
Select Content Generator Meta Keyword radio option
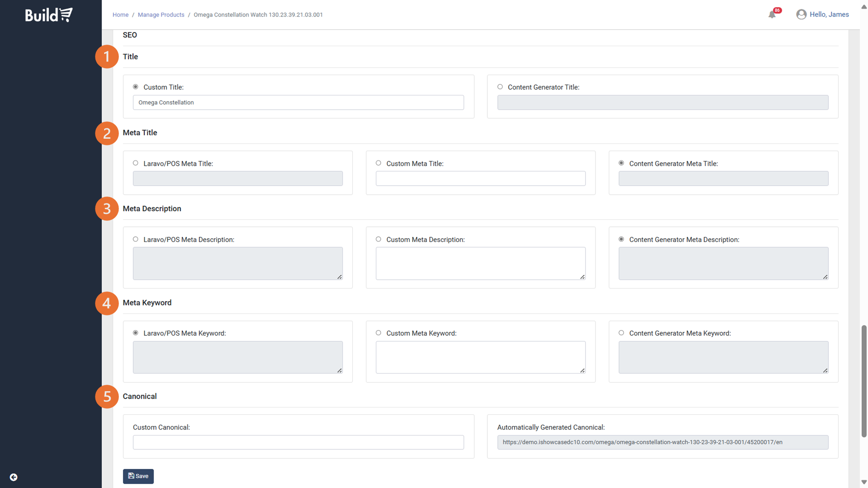tap(621, 333)
